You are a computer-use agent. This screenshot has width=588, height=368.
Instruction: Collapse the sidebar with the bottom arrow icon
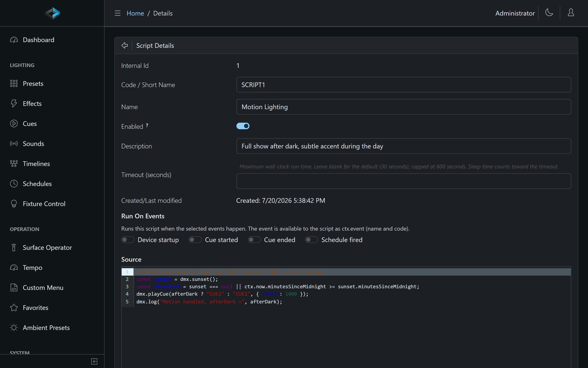click(94, 361)
